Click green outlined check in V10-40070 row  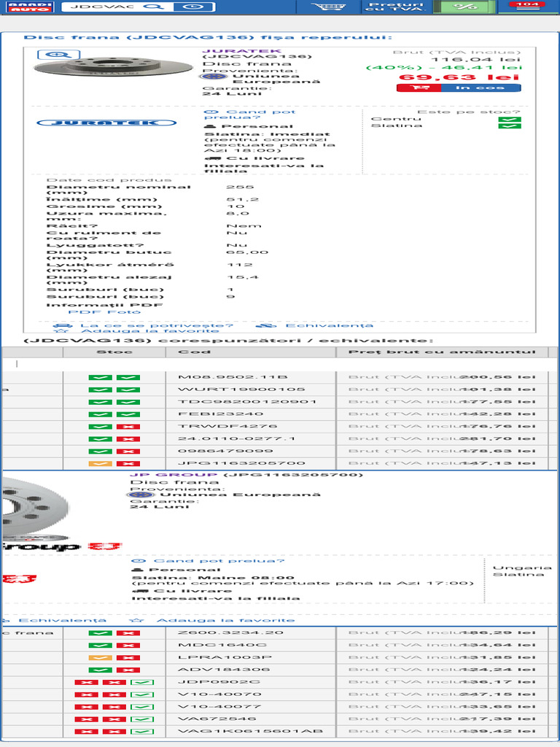tap(142, 695)
